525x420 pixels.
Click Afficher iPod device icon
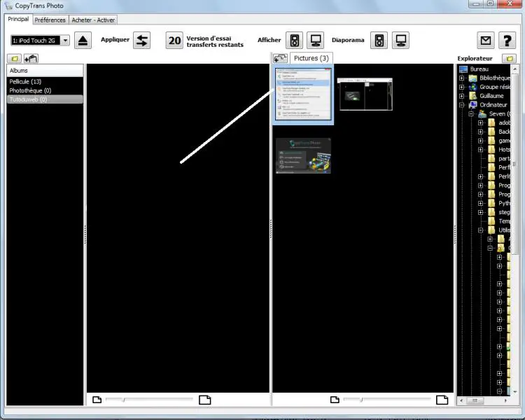(x=294, y=41)
